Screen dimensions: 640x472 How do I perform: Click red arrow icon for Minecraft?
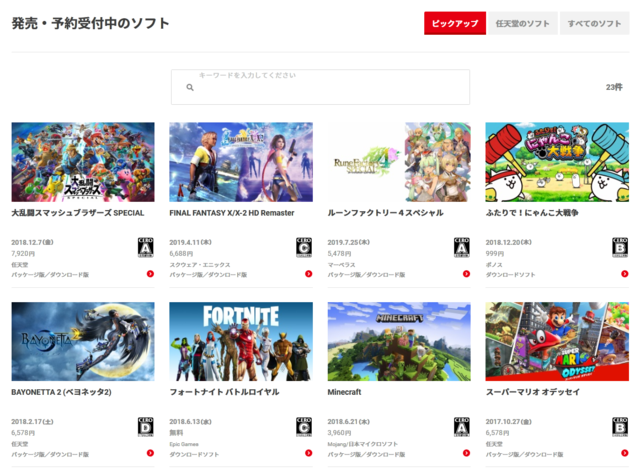click(467, 453)
